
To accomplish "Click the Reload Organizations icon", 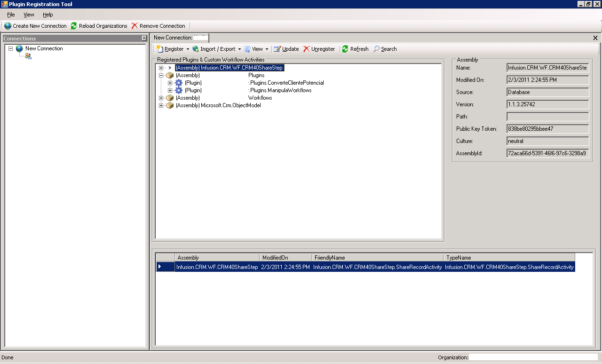I will coord(74,26).
